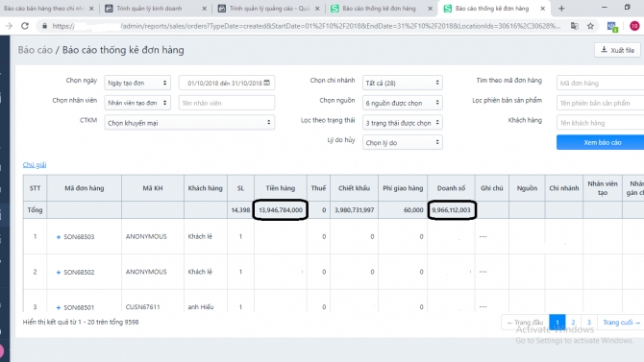The image size is (644, 362).
Task: Switch to Báo cáo bán hàng theo chi nhánh tab
Action: pos(43,9)
